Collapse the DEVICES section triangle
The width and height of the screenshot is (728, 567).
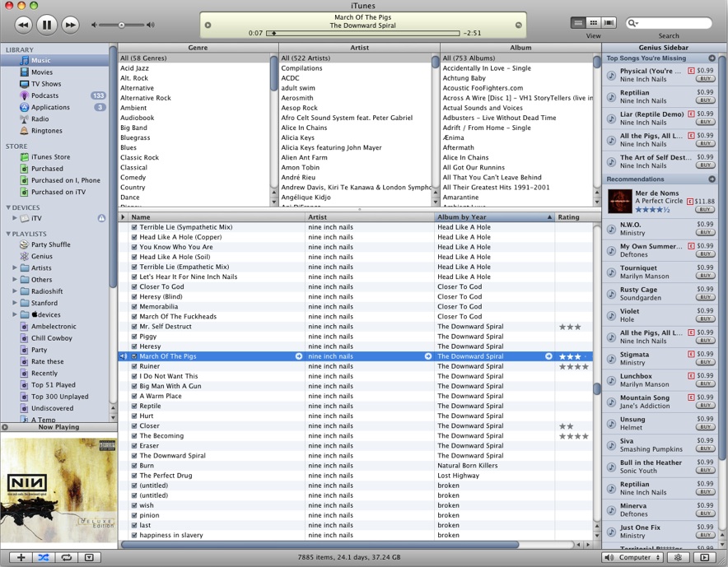click(x=8, y=207)
